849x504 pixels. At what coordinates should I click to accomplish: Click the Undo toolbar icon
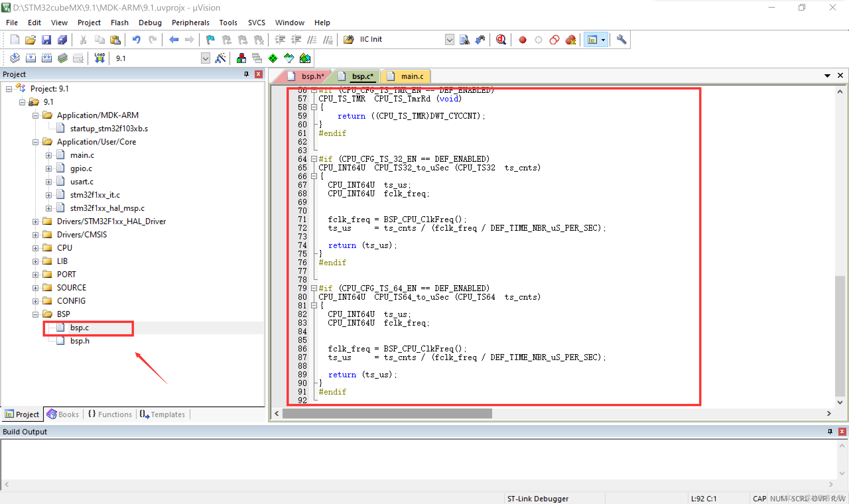(136, 40)
